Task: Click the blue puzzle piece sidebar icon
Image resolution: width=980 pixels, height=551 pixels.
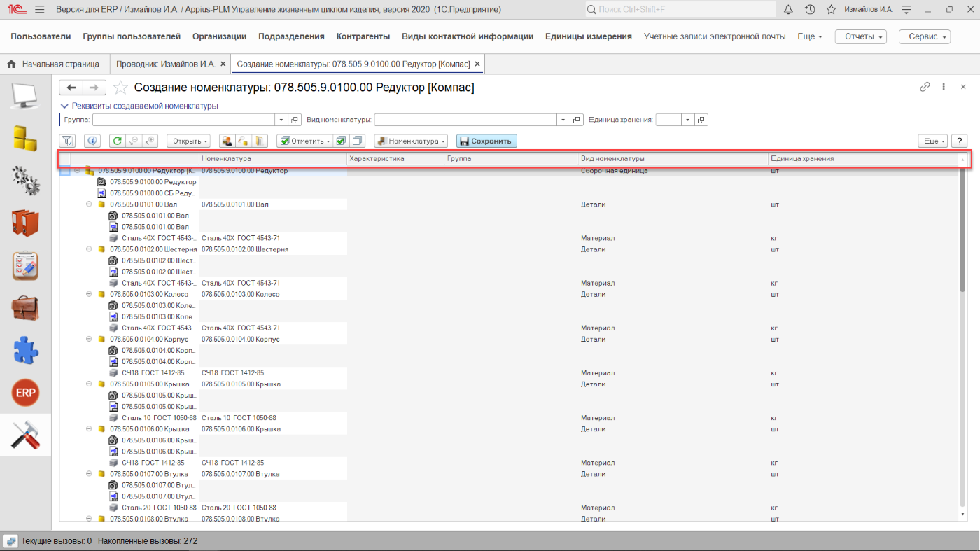Action: [x=26, y=350]
